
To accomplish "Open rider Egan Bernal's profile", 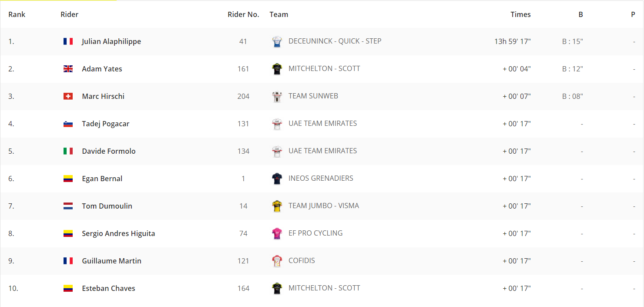I will click(x=102, y=179).
